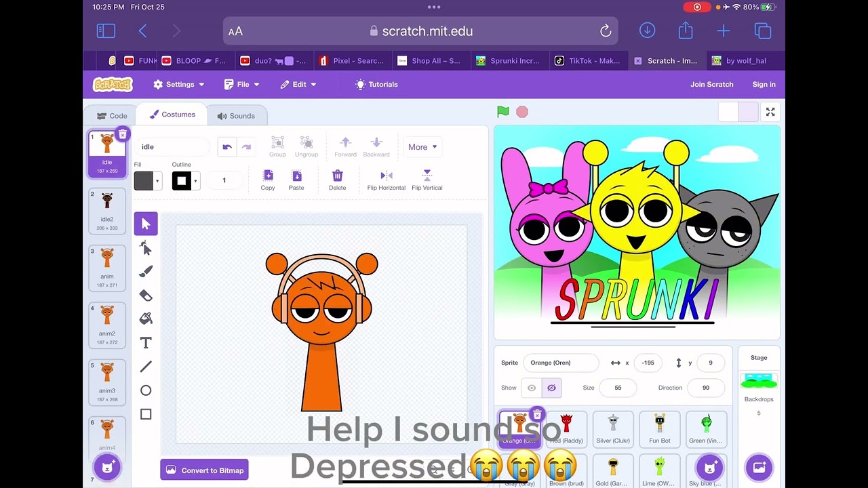Delete the Orange sprite via trash badge
Screen dimensions: 868x488
(537, 413)
